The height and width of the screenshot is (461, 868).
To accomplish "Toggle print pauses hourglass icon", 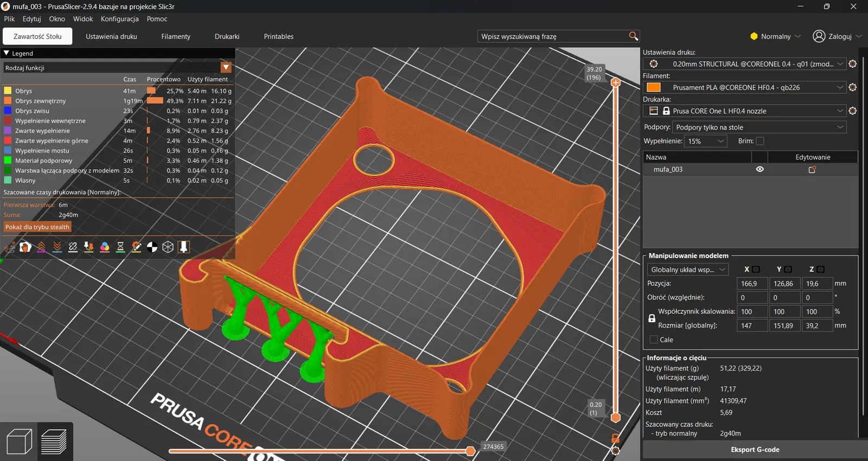I will pos(120,247).
